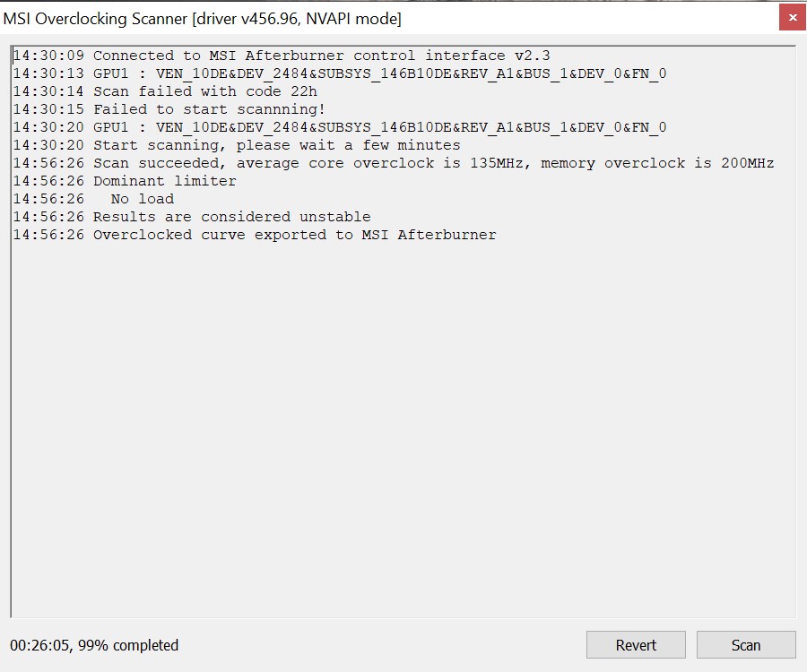Select the 'Connected to MSI Afterburner control interface' log line
The width and height of the screenshot is (807, 672).
pos(321,56)
